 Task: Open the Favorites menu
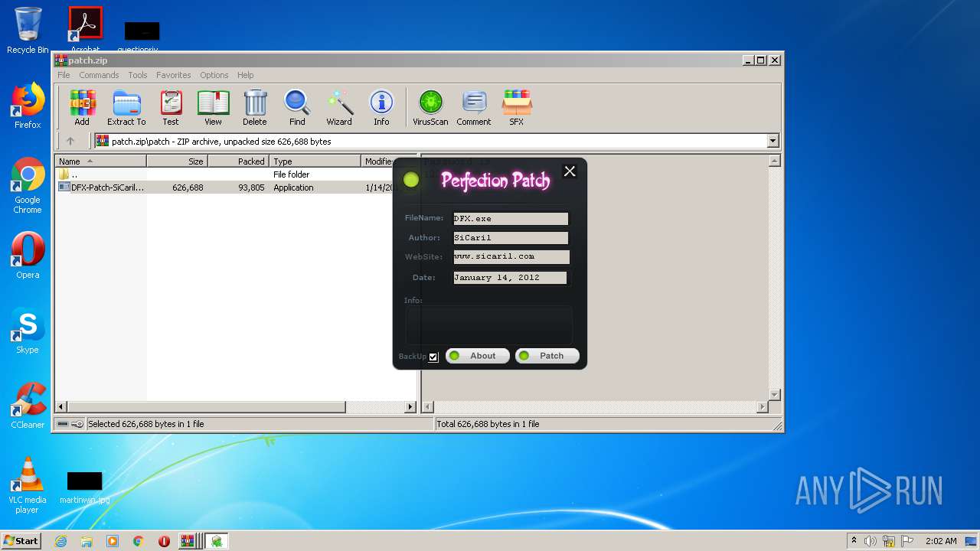click(x=174, y=75)
